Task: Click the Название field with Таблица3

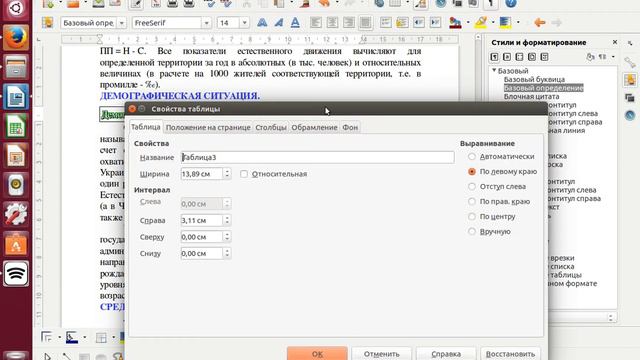Action: 318,157
